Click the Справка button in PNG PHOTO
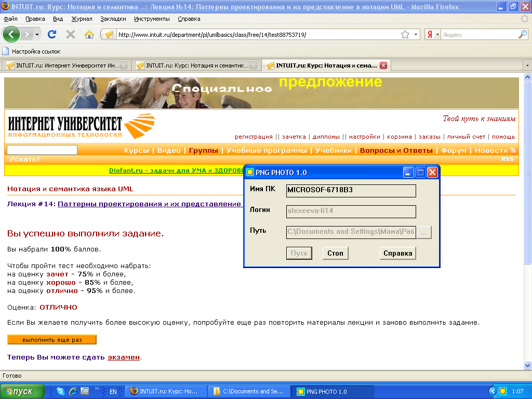Screen dimensions: 532x399 [x=397, y=253]
